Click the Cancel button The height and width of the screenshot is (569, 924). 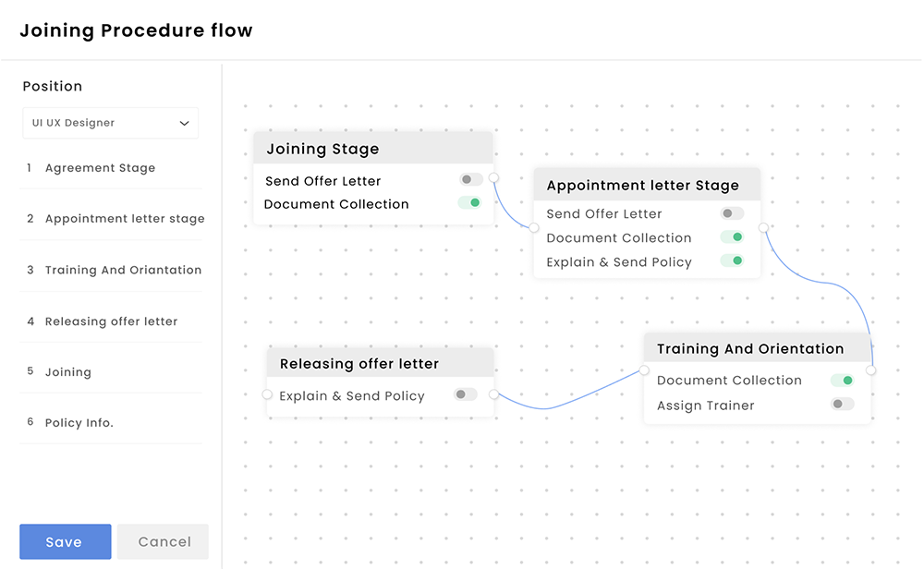point(164,542)
